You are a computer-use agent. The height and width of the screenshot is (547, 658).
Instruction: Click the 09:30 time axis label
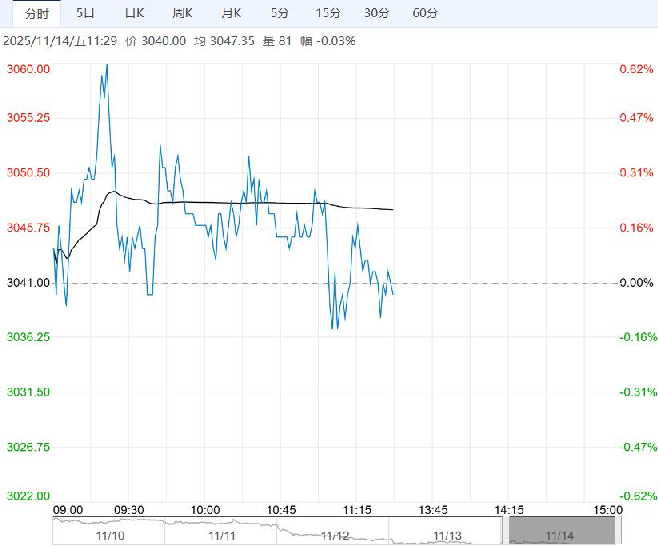[x=130, y=509]
